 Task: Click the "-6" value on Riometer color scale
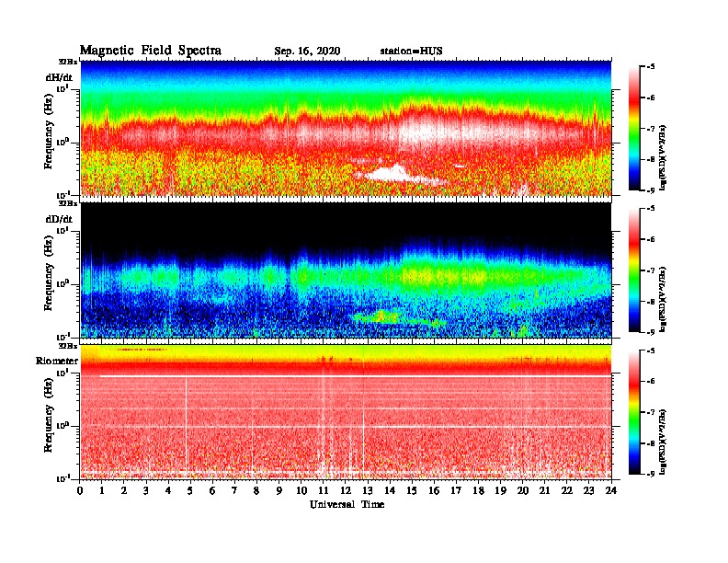[651, 382]
